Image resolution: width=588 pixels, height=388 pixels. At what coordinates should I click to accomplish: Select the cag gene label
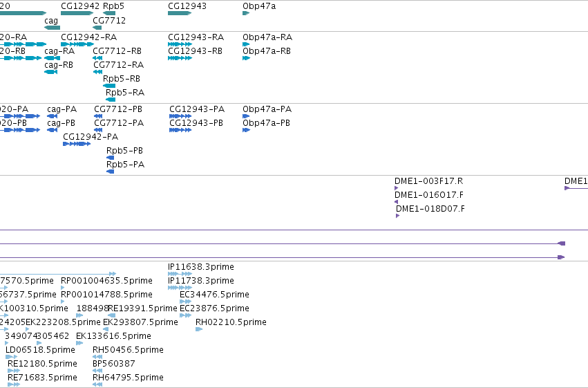click(x=51, y=21)
